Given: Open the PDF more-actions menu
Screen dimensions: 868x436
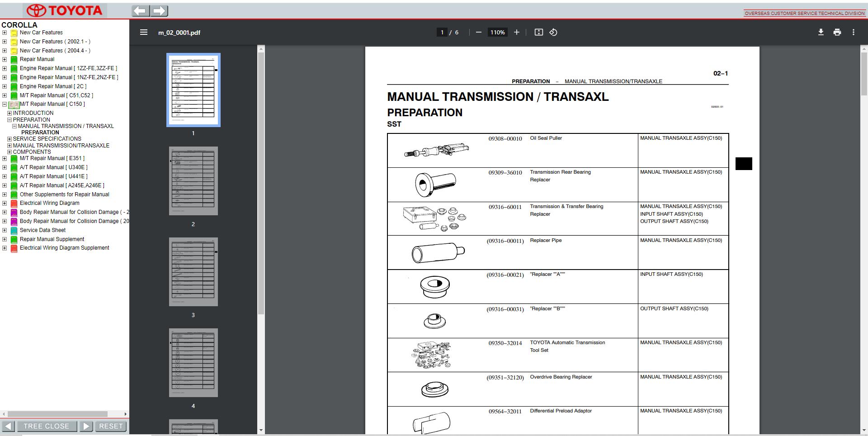Looking at the screenshot, I should coord(854,32).
